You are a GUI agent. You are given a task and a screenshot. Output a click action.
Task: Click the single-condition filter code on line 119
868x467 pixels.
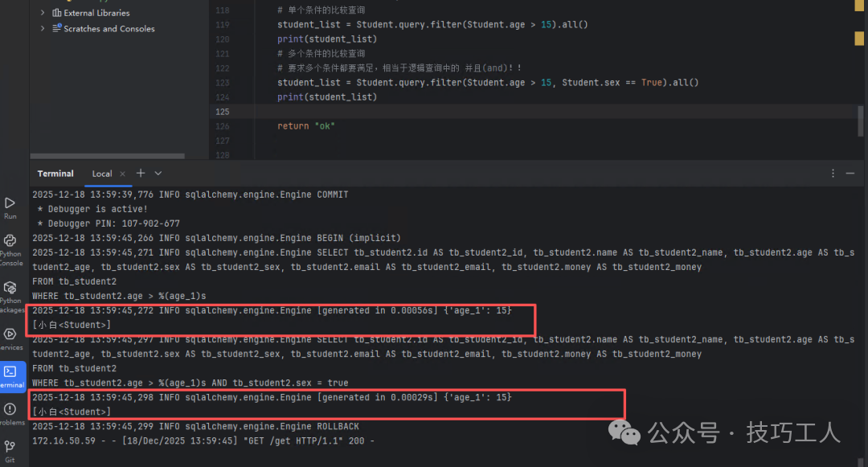point(432,25)
